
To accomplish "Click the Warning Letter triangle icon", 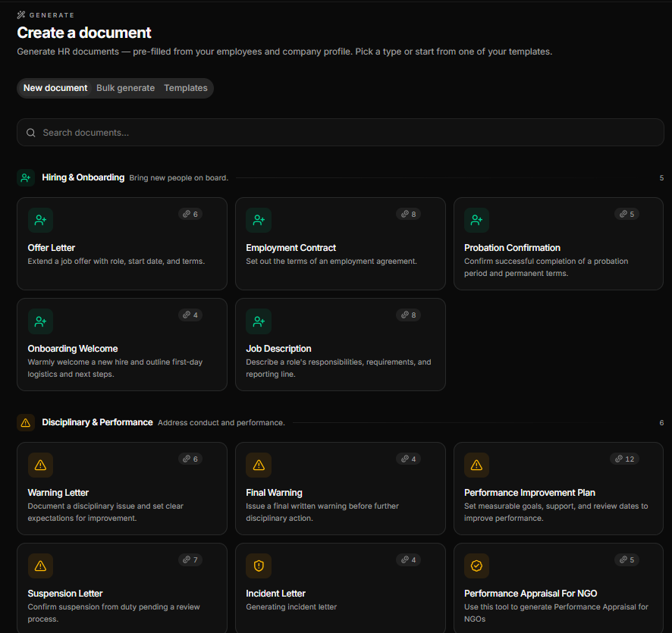I will pos(40,465).
